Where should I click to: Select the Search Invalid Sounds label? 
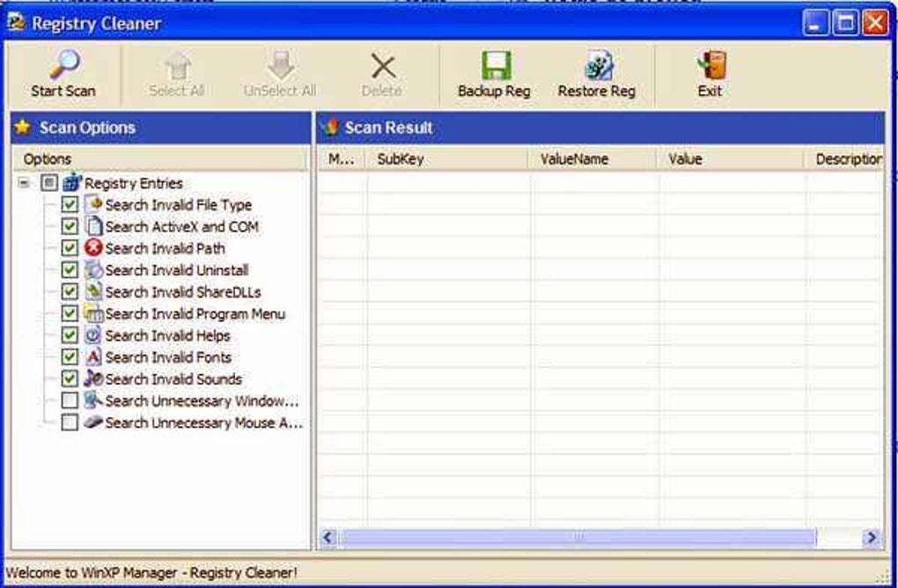[173, 379]
